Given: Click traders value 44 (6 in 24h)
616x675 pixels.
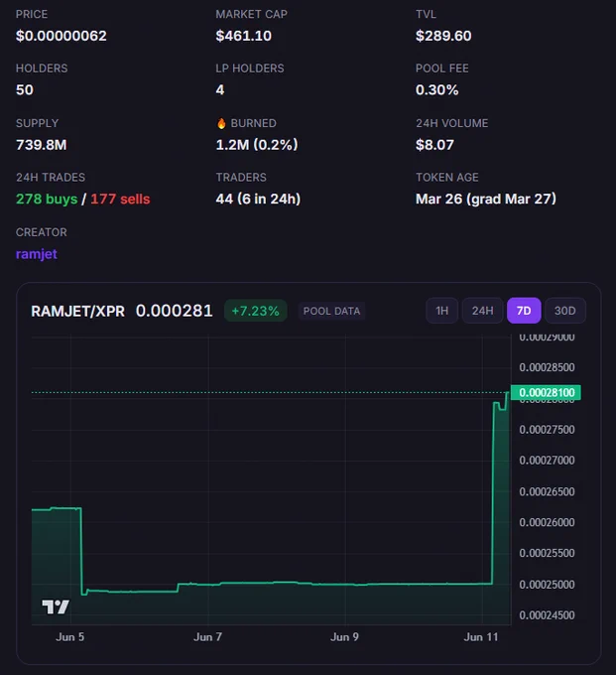Looking at the screenshot, I should (x=258, y=199).
